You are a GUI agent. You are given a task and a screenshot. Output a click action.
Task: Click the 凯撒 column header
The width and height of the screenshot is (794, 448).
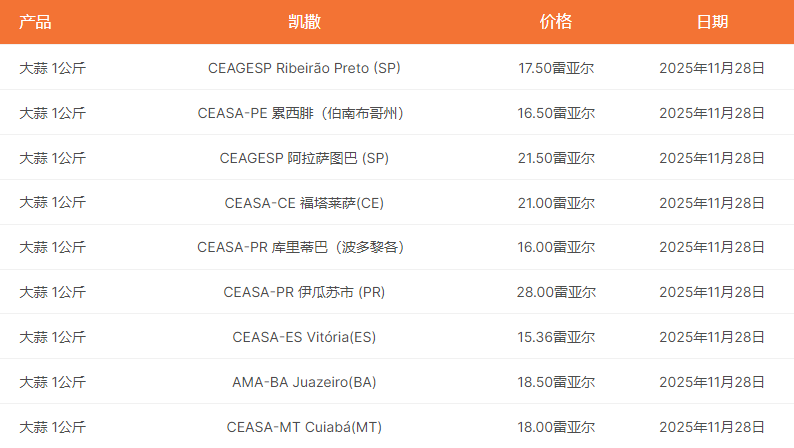tap(304, 22)
